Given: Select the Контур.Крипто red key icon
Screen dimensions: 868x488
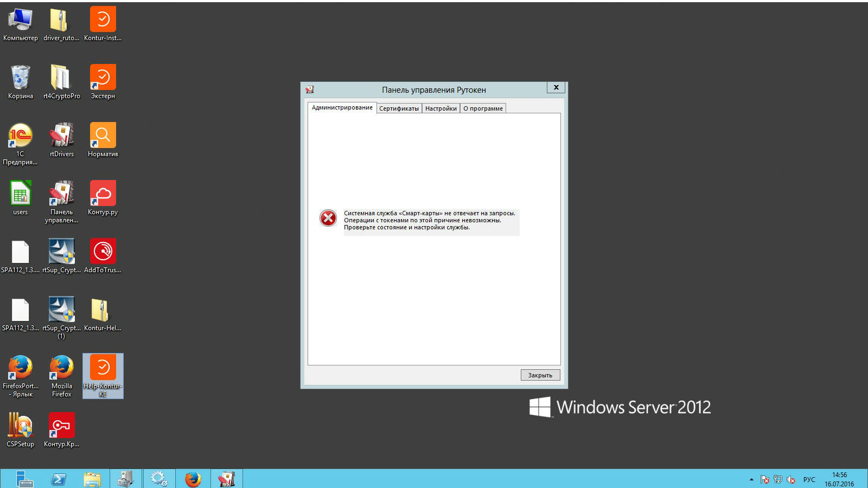Looking at the screenshot, I should [61, 429].
